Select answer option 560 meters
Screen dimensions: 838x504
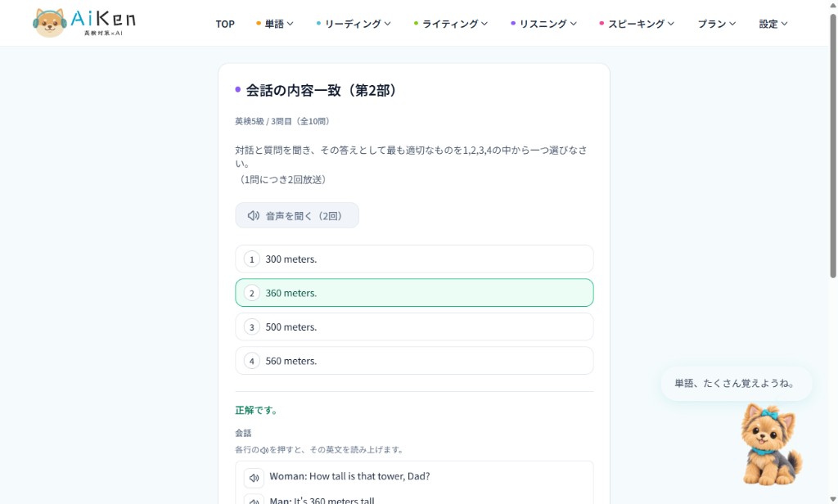pos(414,361)
